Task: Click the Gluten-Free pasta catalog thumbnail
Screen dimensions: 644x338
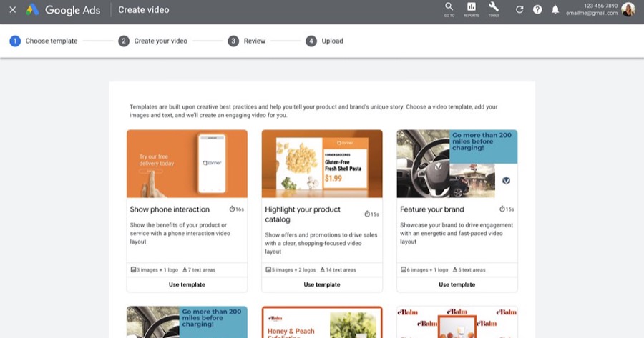Action: 322,164
